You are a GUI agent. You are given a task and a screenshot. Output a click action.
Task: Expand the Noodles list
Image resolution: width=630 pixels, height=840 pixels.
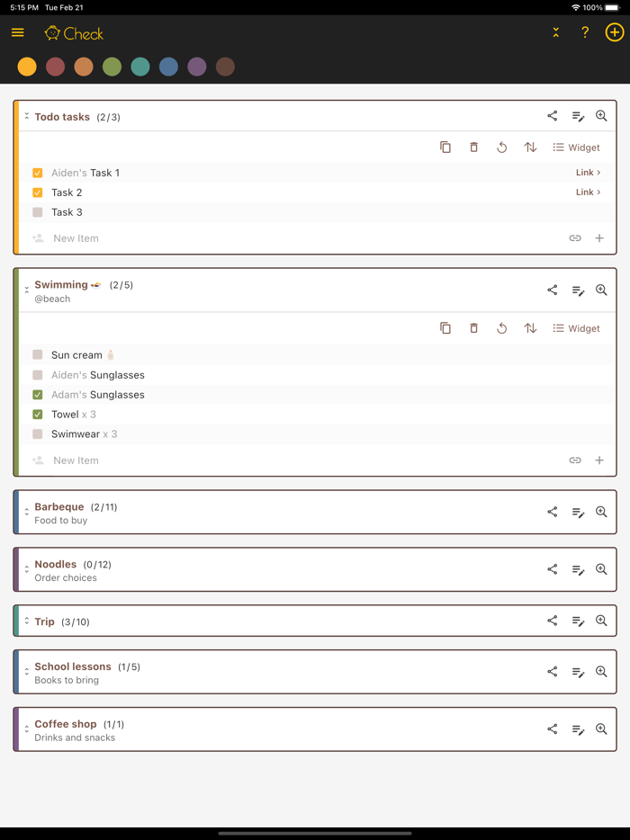(x=25, y=568)
